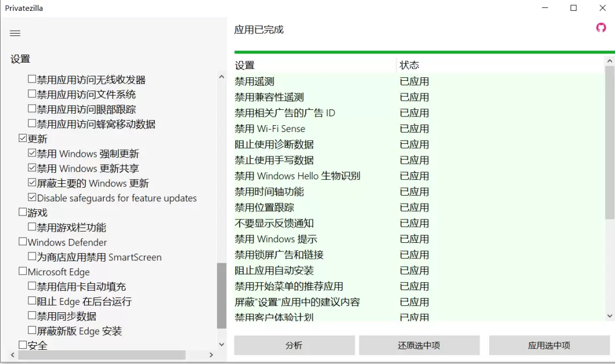Select the 禁用时间轴功能 row
Viewport: 615px width, 364px height.
tap(419, 192)
